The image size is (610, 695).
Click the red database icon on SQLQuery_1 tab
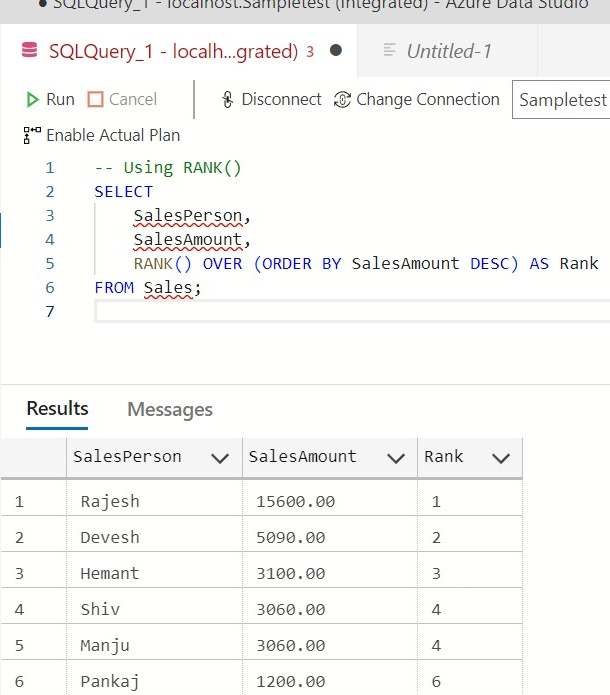click(30, 51)
